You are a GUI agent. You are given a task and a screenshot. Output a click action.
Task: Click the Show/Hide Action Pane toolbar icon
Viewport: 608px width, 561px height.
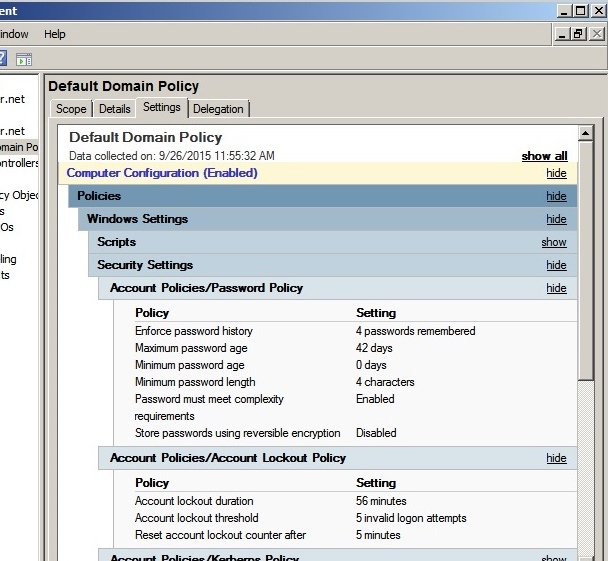point(24,59)
